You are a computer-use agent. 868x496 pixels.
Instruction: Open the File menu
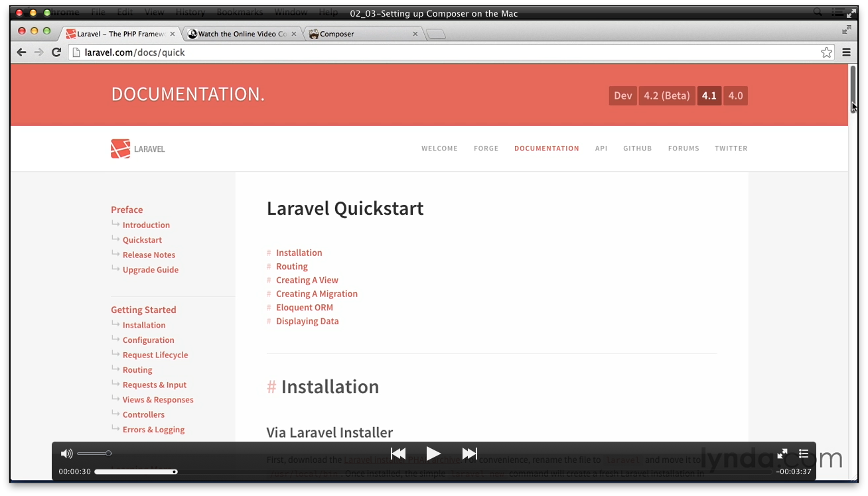pyautogui.click(x=98, y=13)
